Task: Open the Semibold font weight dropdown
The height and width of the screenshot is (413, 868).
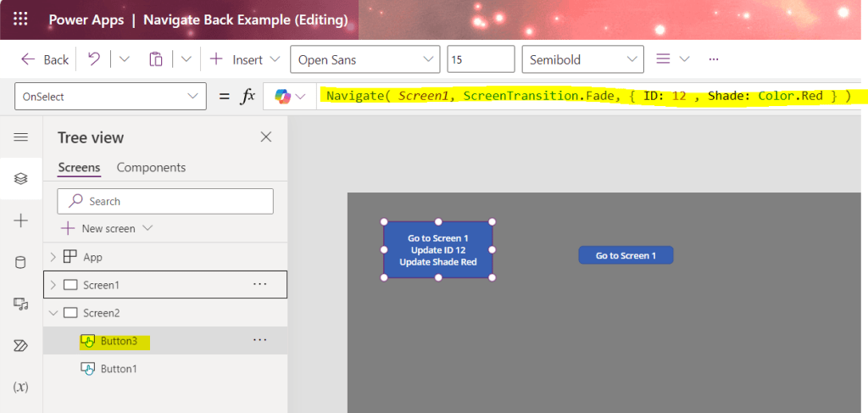Action: tap(583, 59)
